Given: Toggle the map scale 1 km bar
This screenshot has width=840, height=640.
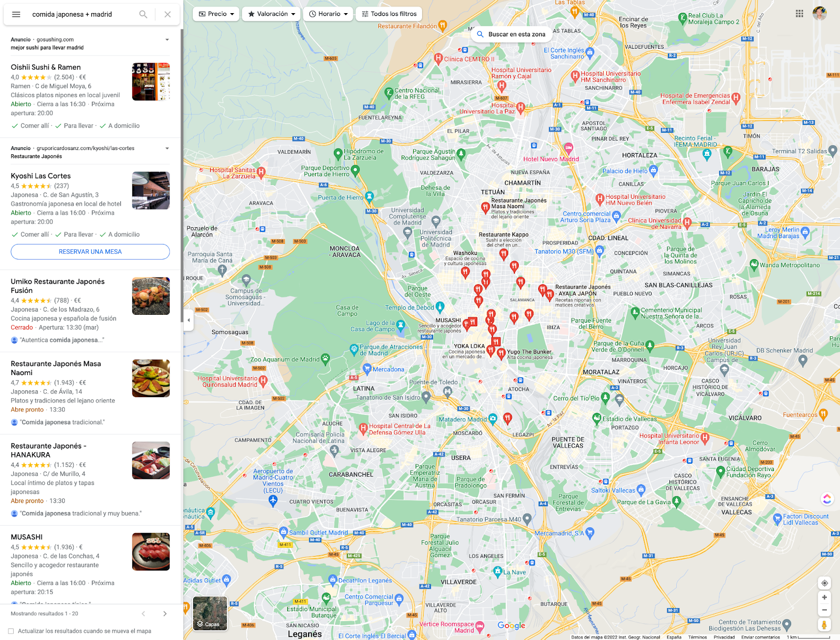Looking at the screenshot, I should tap(808, 637).
